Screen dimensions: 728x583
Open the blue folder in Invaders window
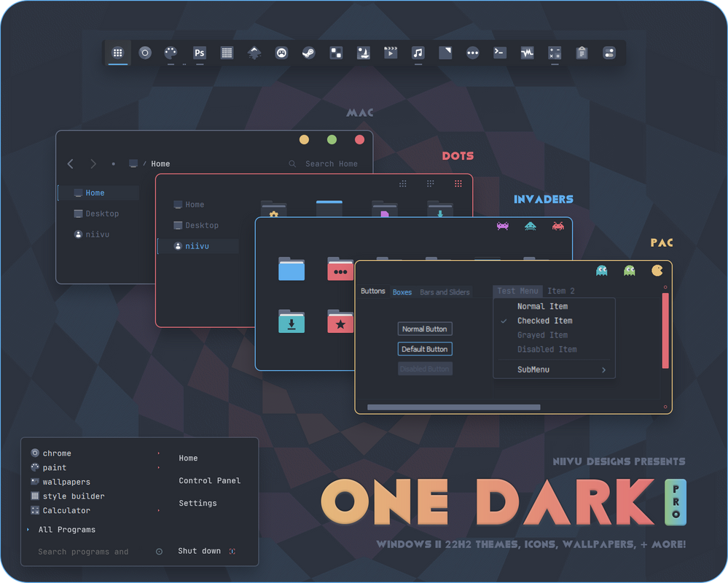(291, 269)
